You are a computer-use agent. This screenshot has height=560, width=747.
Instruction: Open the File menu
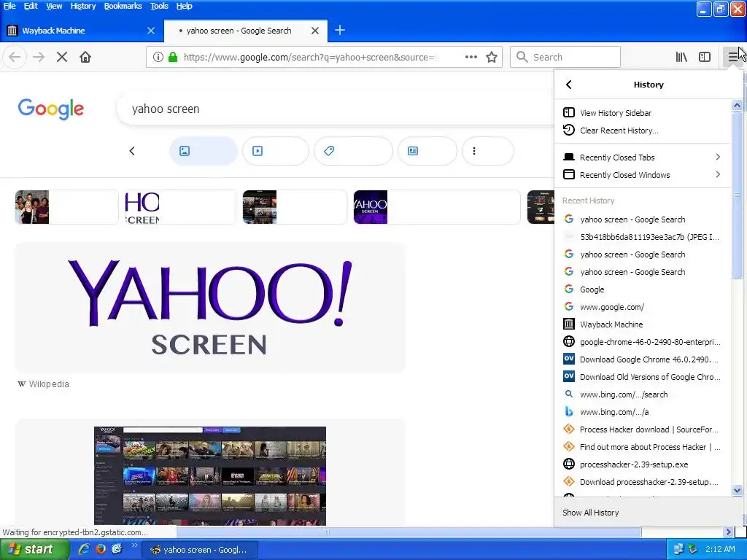tap(9, 6)
